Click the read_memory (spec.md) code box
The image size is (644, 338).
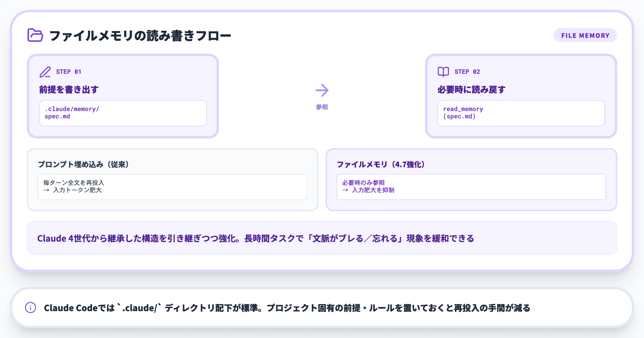[x=521, y=113]
